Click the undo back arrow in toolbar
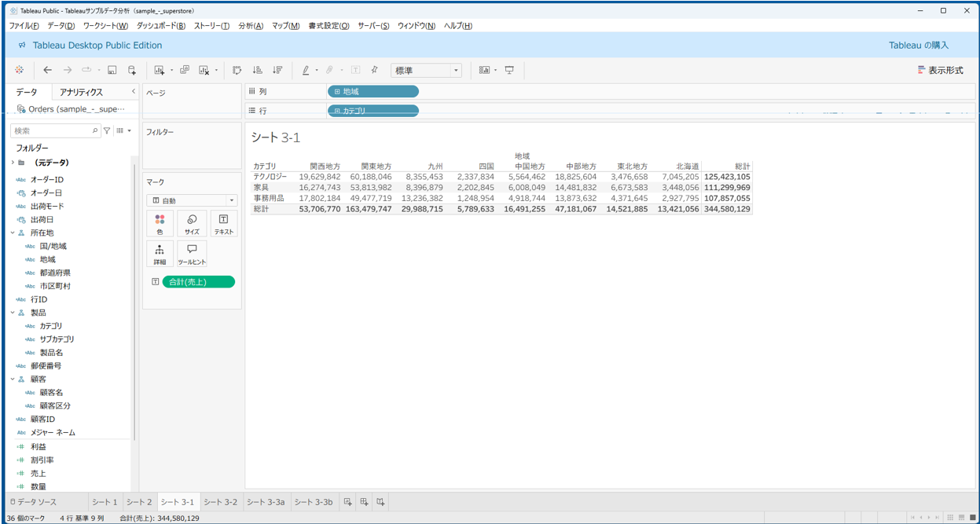Image resolution: width=980 pixels, height=524 pixels. tap(48, 70)
